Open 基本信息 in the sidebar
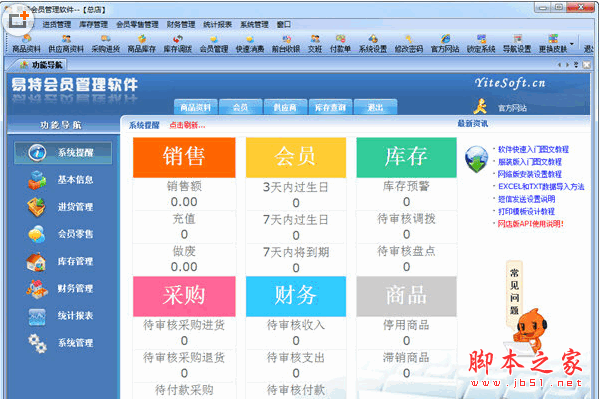Image resolution: width=599 pixels, height=399 pixels. (61, 180)
